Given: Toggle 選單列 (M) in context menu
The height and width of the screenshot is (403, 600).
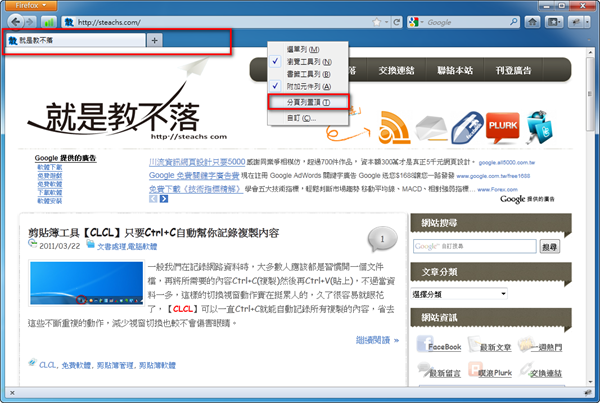Looking at the screenshot, I should click(308, 49).
